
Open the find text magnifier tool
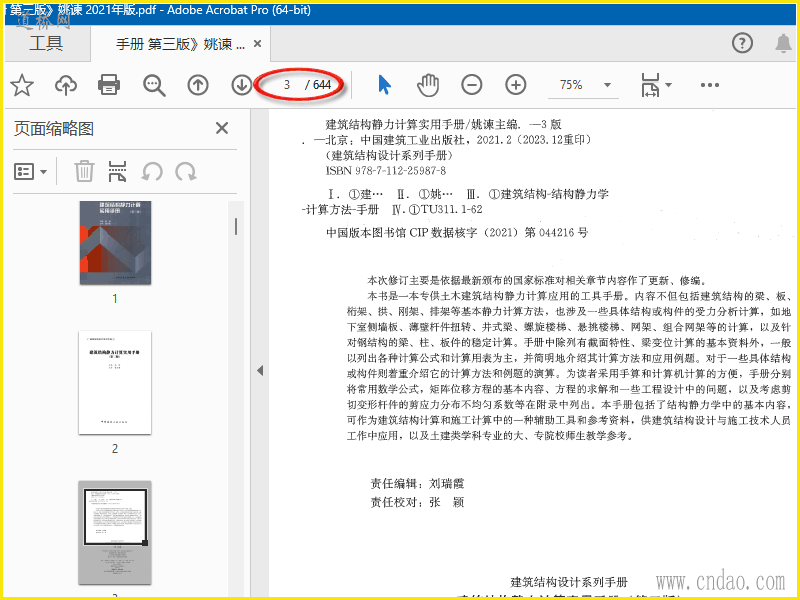pos(154,85)
